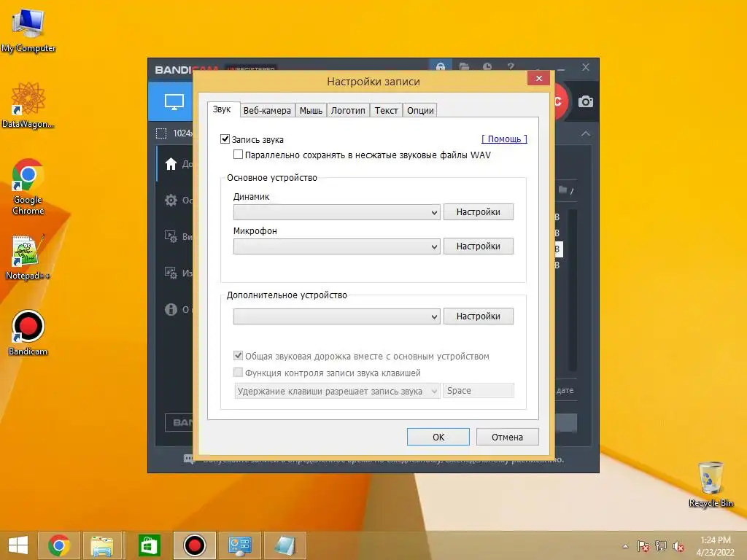Switch to the Опции tab
747x560 pixels.
tap(420, 111)
